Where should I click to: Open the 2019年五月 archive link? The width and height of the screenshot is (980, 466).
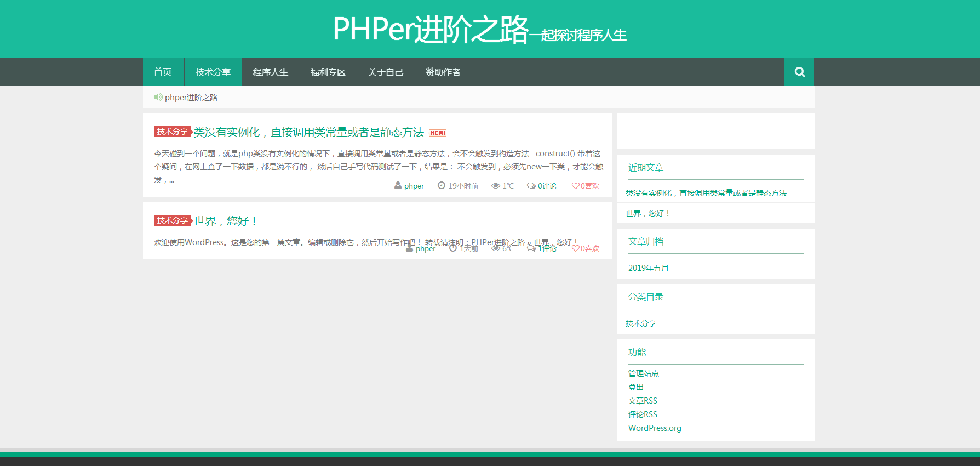[x=649, y=268]
